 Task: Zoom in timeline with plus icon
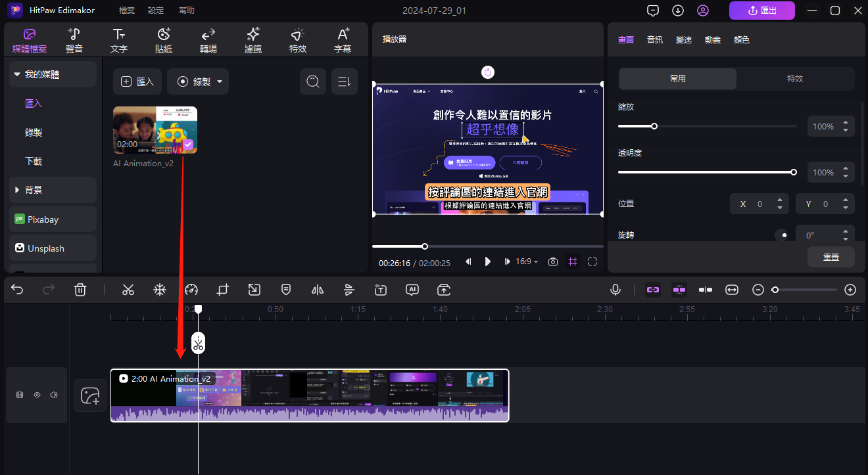pyautogui.click(x=850, y=290)
